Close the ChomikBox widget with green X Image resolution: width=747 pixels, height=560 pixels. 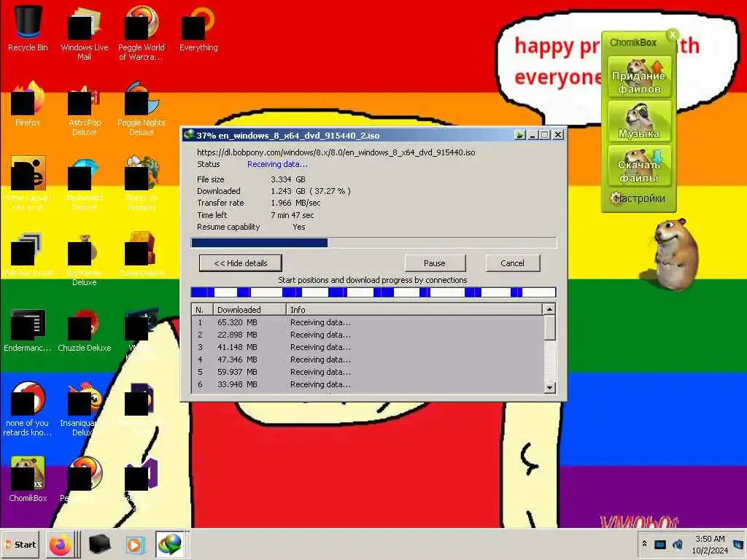(672, 34)
